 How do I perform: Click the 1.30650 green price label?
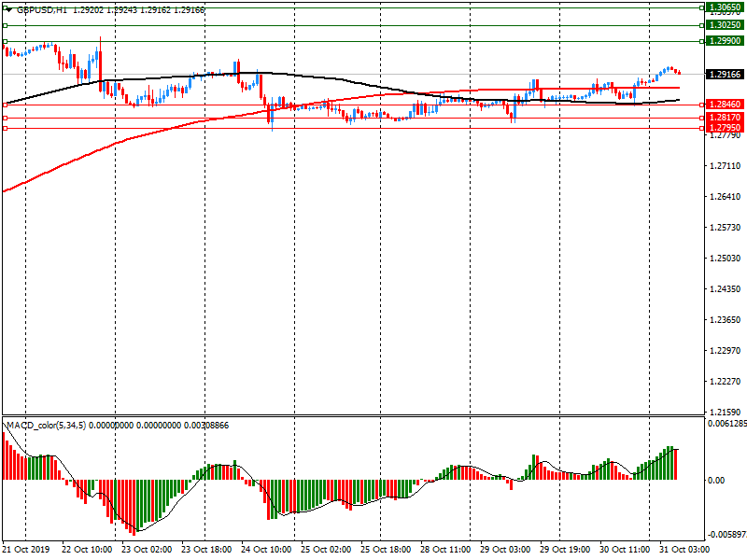point(724,7)
